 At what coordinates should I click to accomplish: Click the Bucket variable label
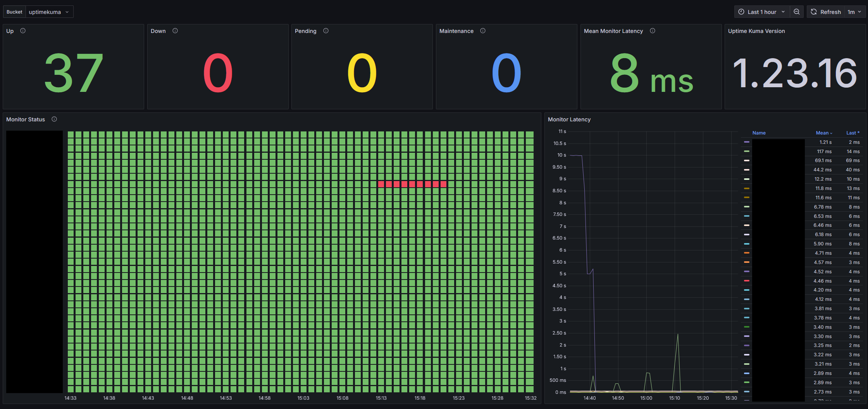14,12
